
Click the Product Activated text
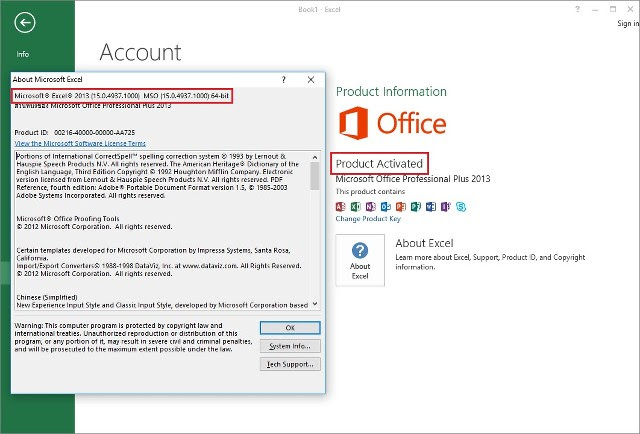(x=379, y=164)
